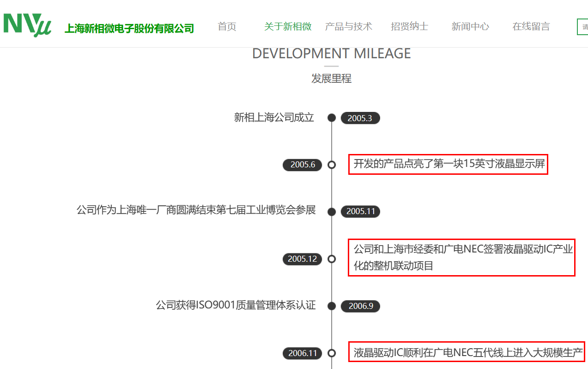
Task: Select the 2006.9 date badge
Action: click(x=360, y=306)
